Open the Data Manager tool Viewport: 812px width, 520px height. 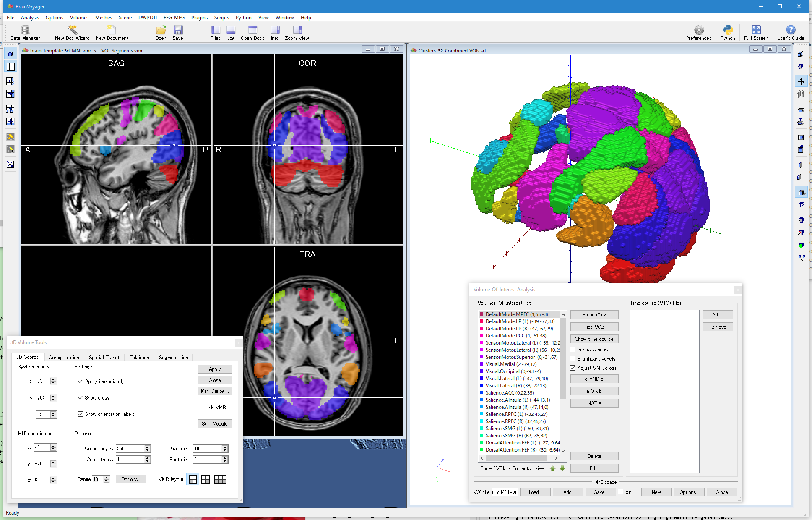25,33
